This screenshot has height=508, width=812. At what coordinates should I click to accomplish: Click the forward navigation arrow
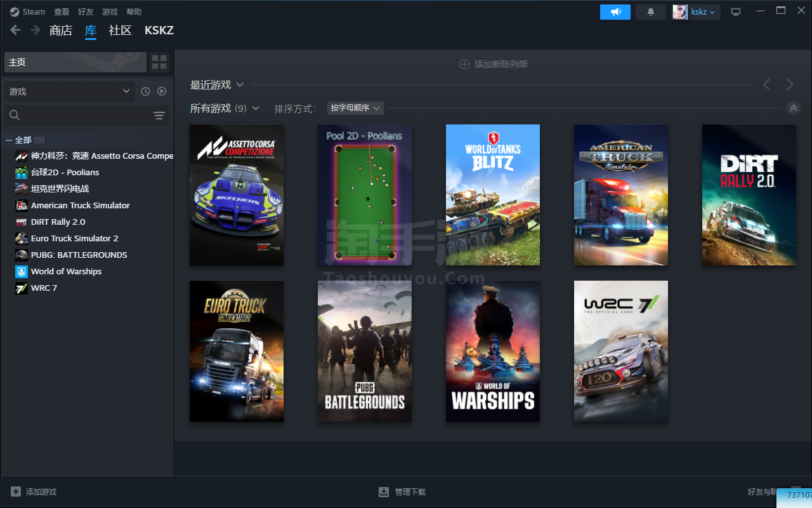coord(36,30)
